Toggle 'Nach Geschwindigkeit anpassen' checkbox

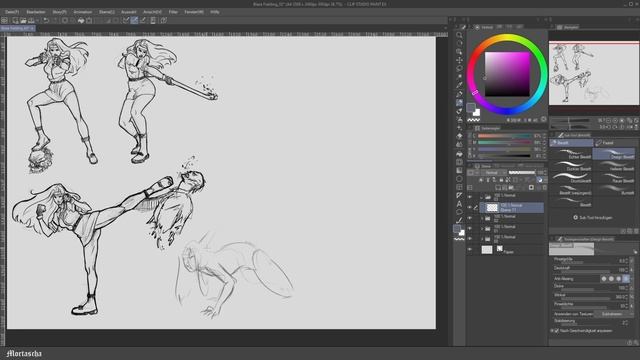(x=557, y=331)
